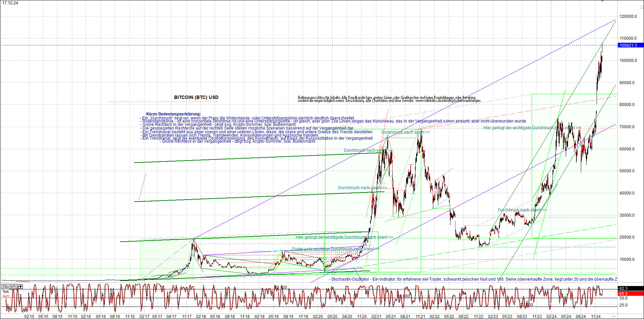Click the '02 23' time axis label
This screenshot has height=319, width=644.
tap(493, 317)
